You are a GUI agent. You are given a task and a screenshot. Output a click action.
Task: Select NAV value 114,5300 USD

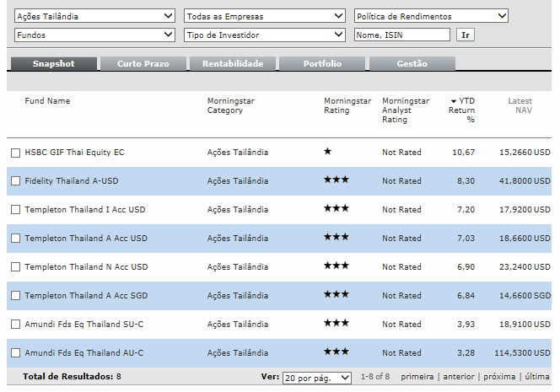tap(523, 352)
